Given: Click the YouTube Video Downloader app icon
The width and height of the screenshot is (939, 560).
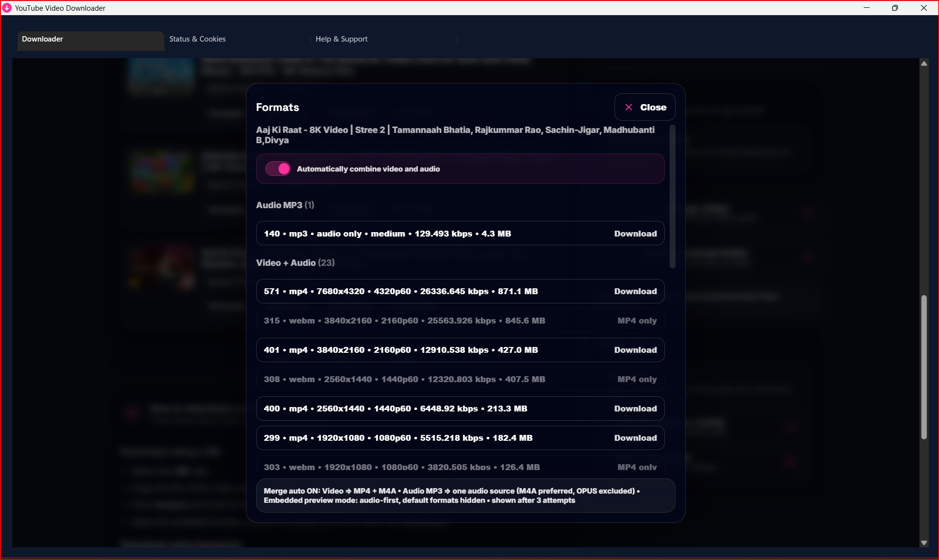Looking at the screenshot, I should click(7, 8).
